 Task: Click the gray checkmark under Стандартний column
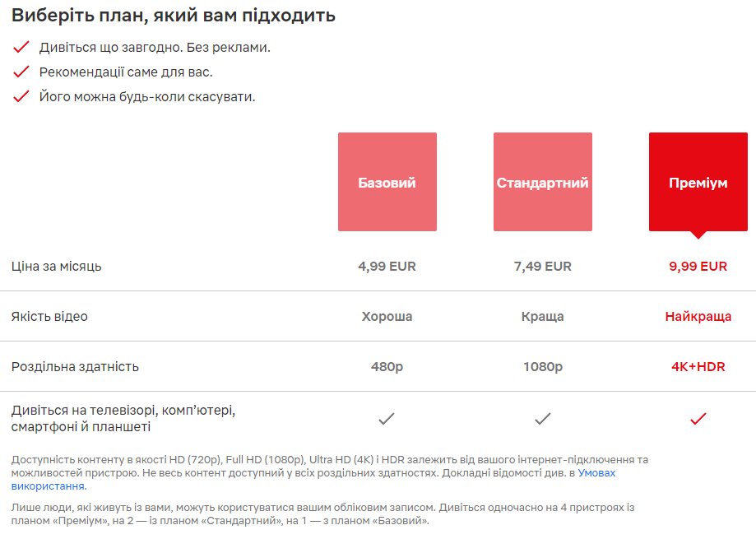543,419
